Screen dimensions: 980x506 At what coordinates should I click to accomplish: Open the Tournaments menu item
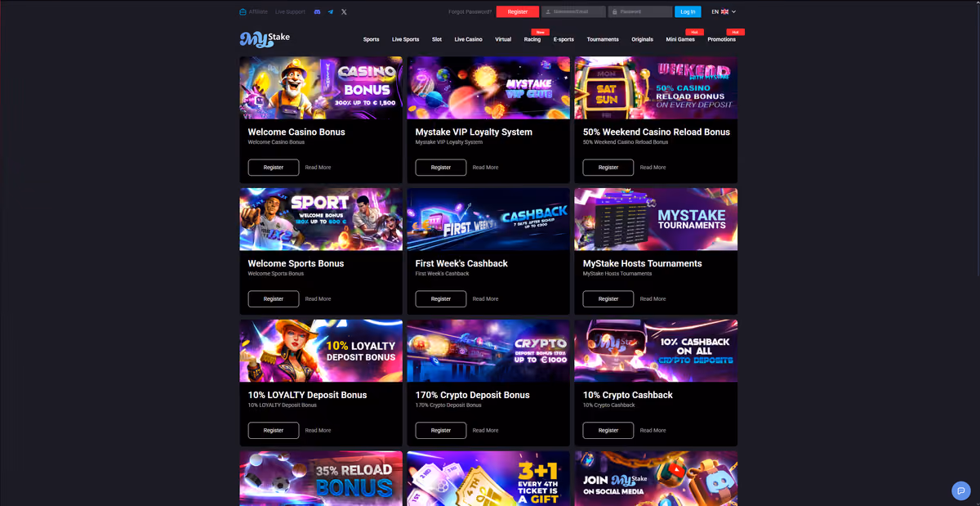[x=603, y=39]
